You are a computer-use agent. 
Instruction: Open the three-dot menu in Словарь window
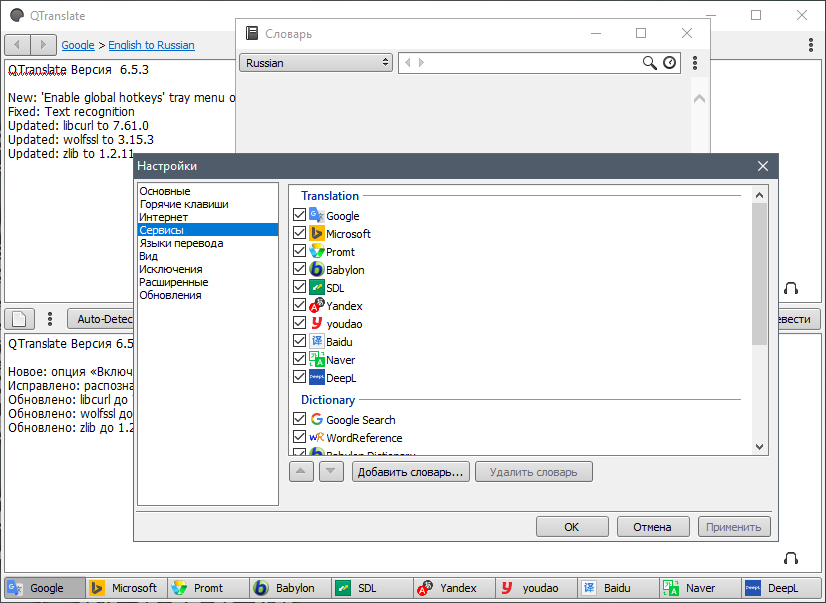[695, 63]
